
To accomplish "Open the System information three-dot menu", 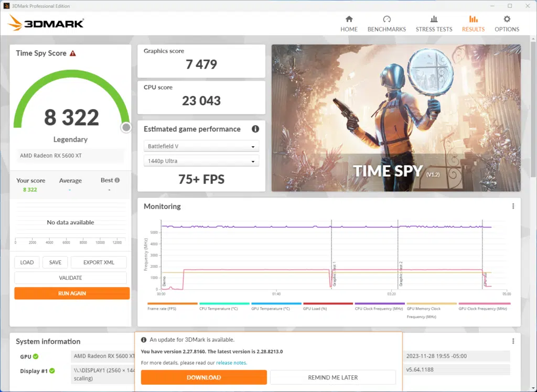I will click(513, 341).
